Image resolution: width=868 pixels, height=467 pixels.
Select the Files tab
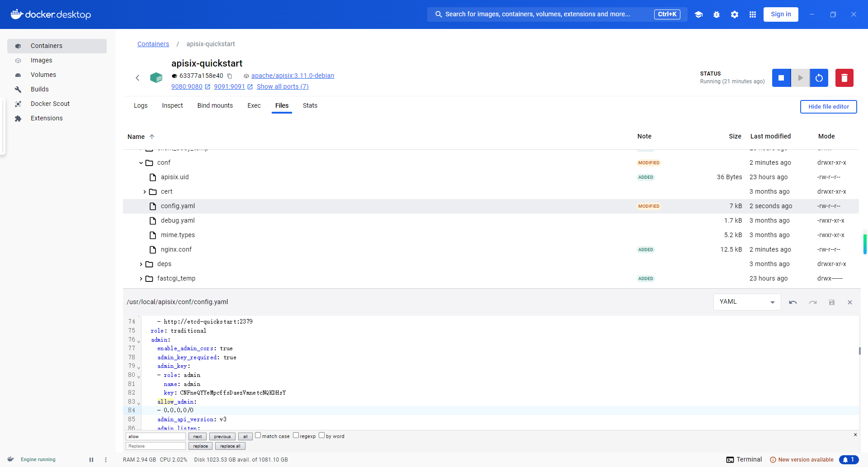(x=282, y=106)
